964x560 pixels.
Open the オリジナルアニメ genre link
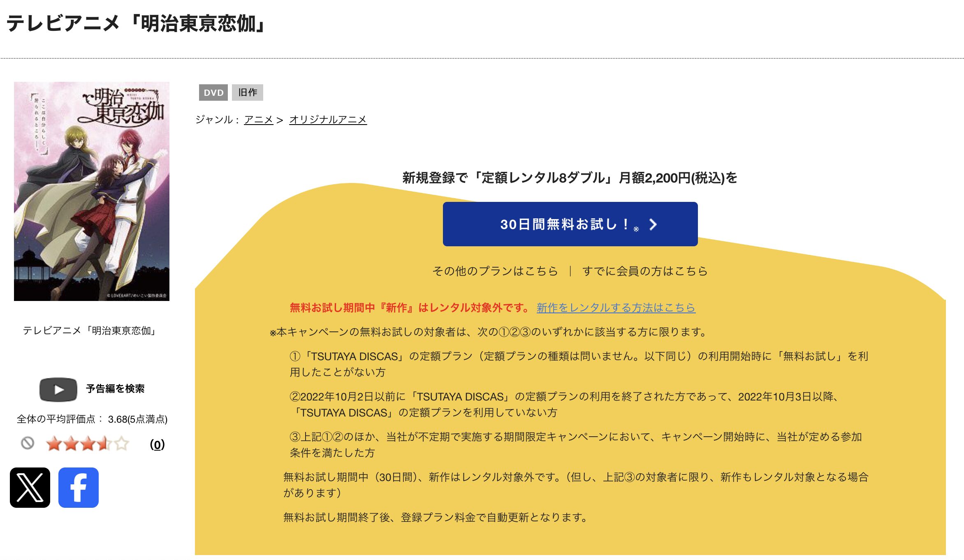[328, 120]
